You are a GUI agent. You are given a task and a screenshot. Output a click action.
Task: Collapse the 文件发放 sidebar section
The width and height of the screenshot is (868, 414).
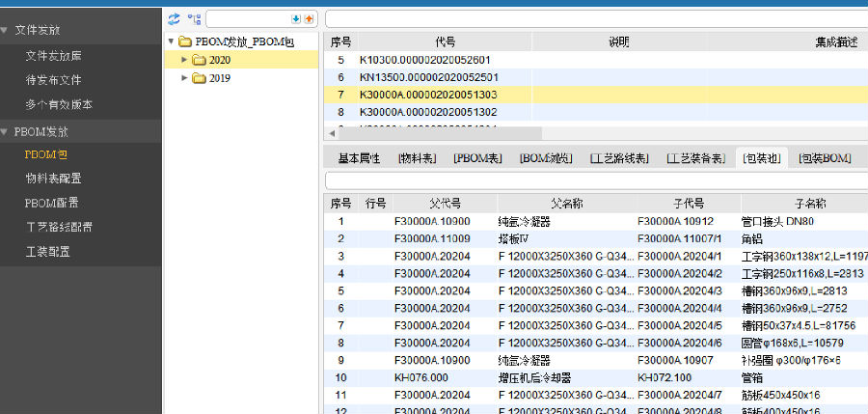(x=6, y=30)
